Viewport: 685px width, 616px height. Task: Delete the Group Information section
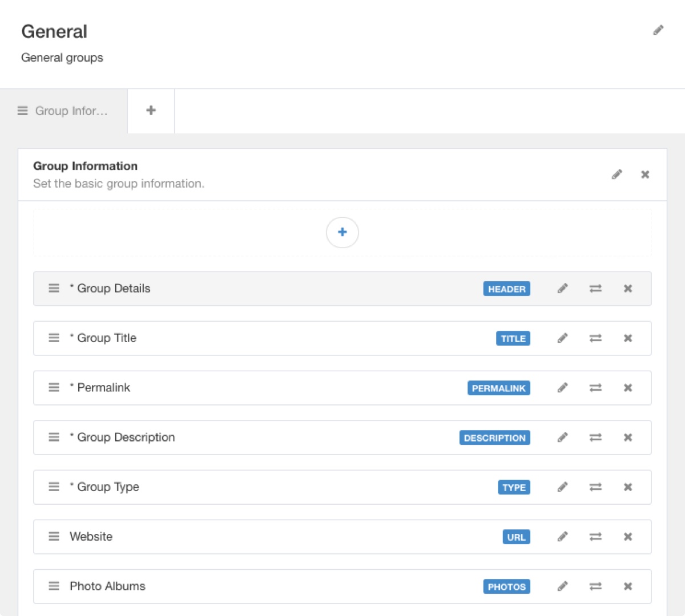point(645,175)
